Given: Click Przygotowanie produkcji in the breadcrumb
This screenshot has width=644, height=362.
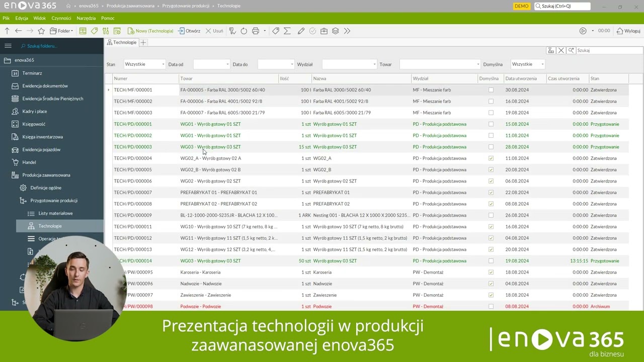Looking at the screenshot, I should pyautogui.click(x=186, y=6).
